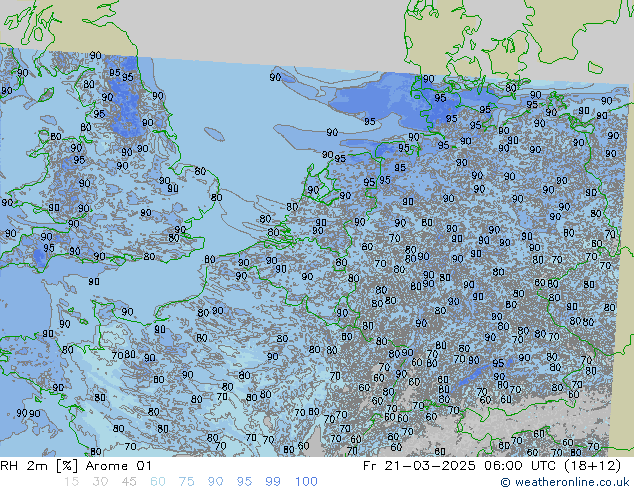Click the 'Arome 01' model name text
The height and width of the screenshot is (490, 634).
(x=118, y=466)
